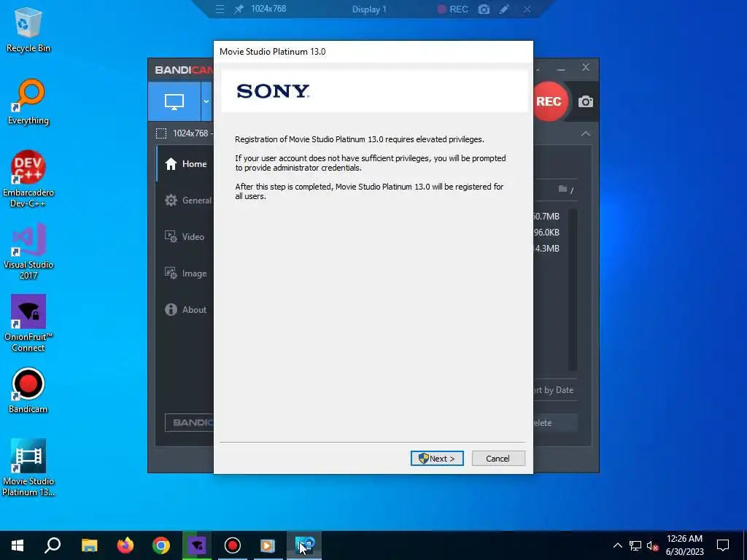Cancel the Movie Studio Platinum registration dialog

pyautogui.click(x=498, y=458)
